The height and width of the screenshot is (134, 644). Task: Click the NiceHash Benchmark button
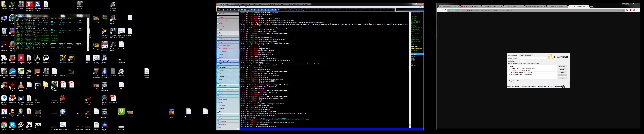pyautogui.click(x=562, y=66)
